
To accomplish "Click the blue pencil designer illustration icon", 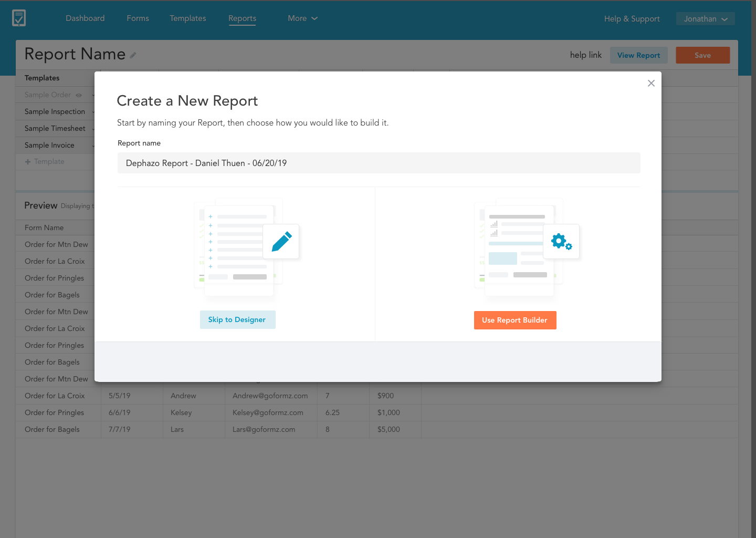I will [281, 242].
